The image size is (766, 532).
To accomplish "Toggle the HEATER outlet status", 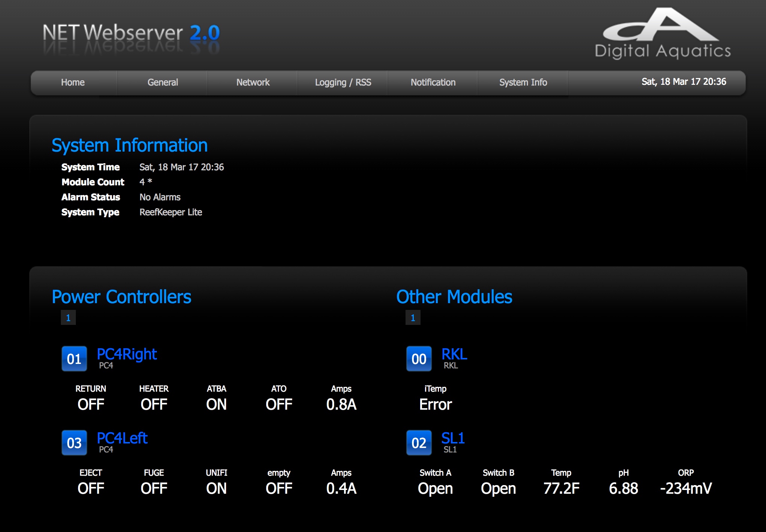I will pos(154,404).
